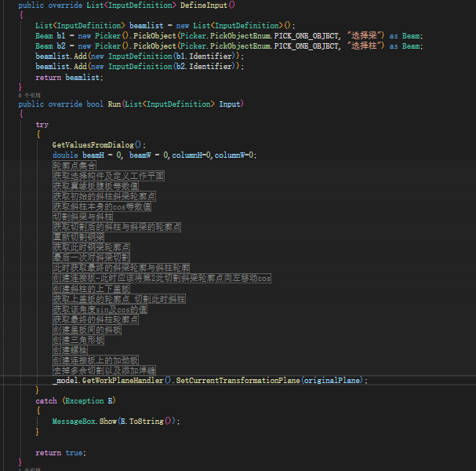Click the GetValuesFromDialog() call
Viewport: 476px width, 471px height.
(96, 145)
